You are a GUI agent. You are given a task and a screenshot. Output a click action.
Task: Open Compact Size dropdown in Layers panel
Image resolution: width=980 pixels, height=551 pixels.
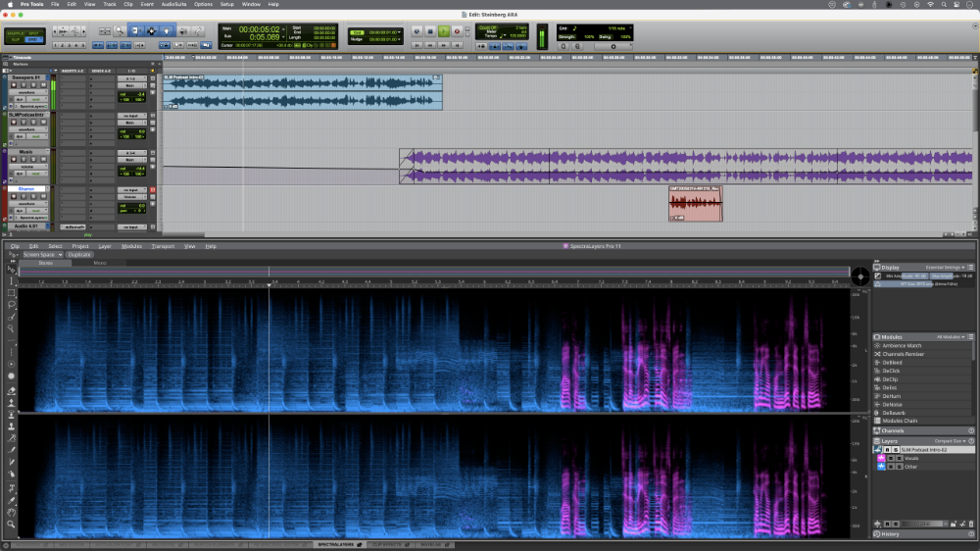(950, 441)
